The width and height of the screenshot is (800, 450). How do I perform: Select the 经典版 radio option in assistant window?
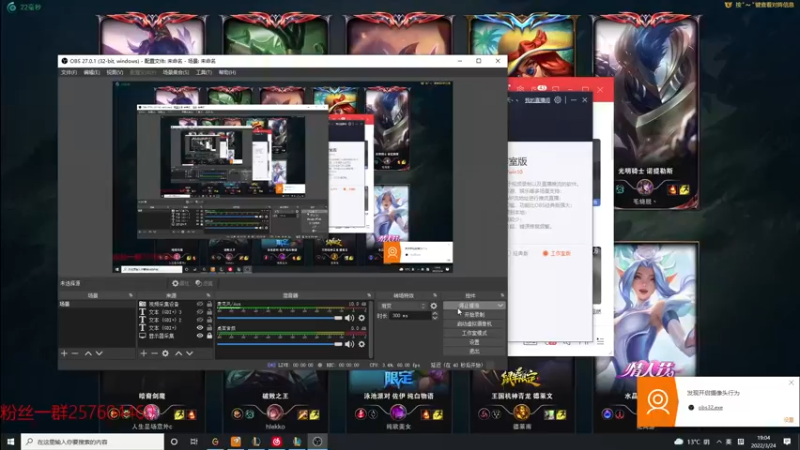coord(518,253)
